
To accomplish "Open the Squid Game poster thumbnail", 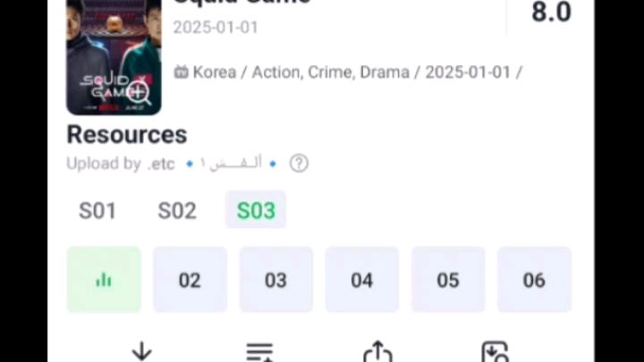I will tap(114, 56).
